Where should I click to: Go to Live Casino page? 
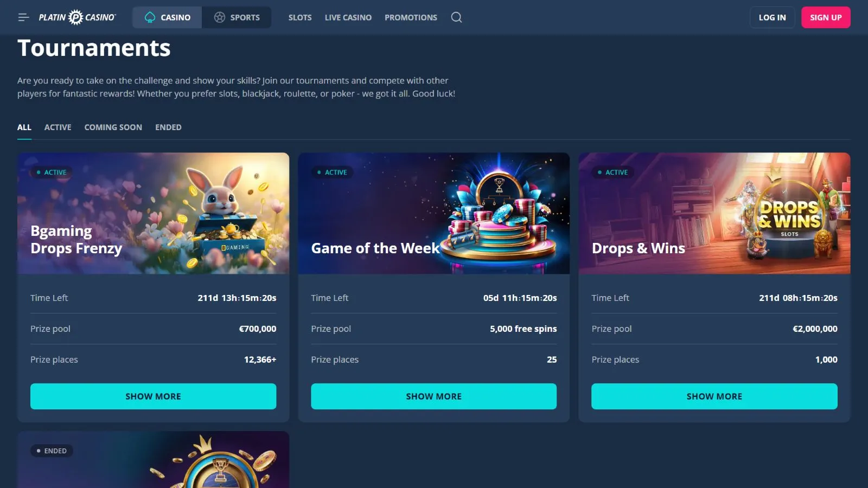pos(348,17)
